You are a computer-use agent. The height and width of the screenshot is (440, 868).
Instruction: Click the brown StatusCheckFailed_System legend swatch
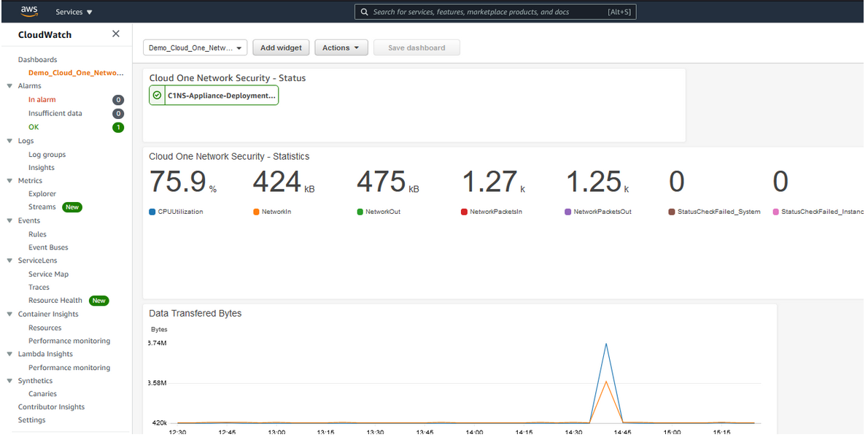[x=672, y=212]
